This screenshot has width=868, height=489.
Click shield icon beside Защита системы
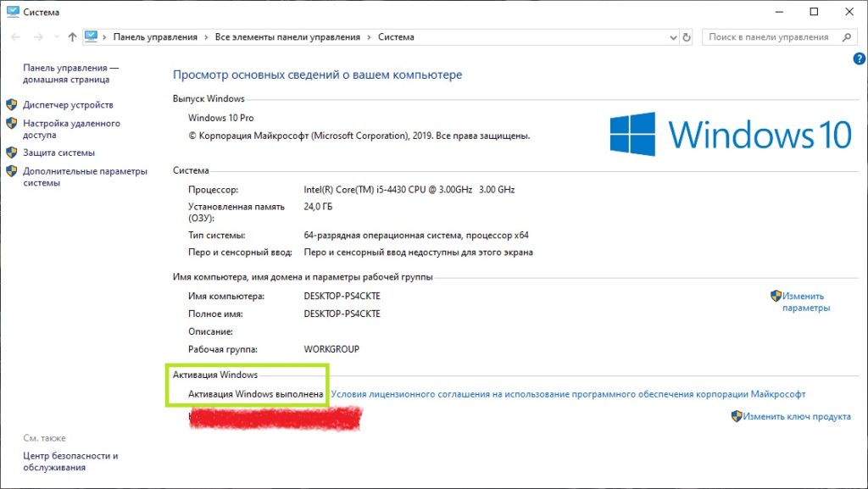tap(12, 153)
